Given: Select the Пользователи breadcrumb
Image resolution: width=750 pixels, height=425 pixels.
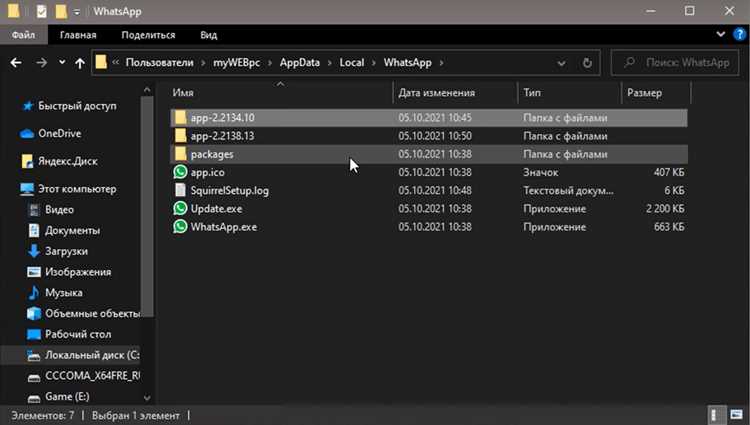Looking at the screenshot, I should [160, 63].
